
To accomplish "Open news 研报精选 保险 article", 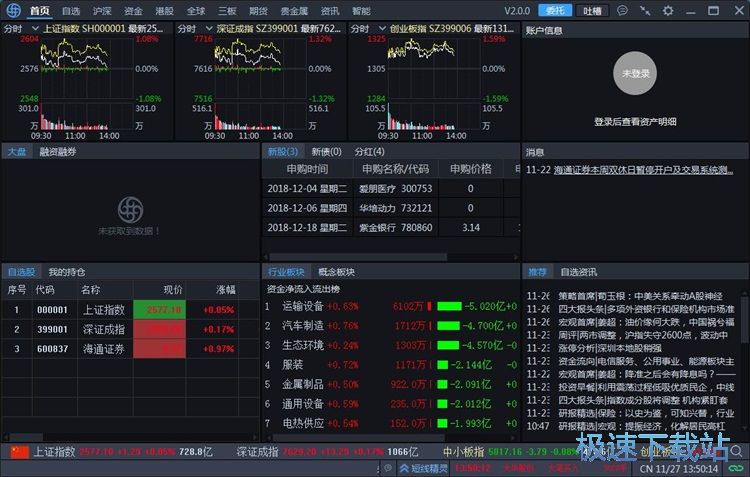I will pos(646,413).
